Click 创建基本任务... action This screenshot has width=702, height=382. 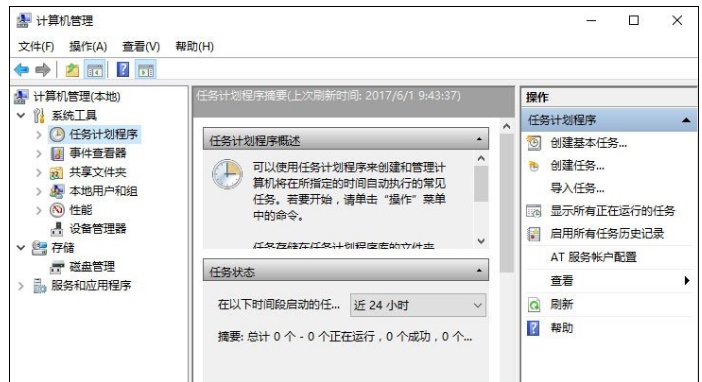(588, 143)
